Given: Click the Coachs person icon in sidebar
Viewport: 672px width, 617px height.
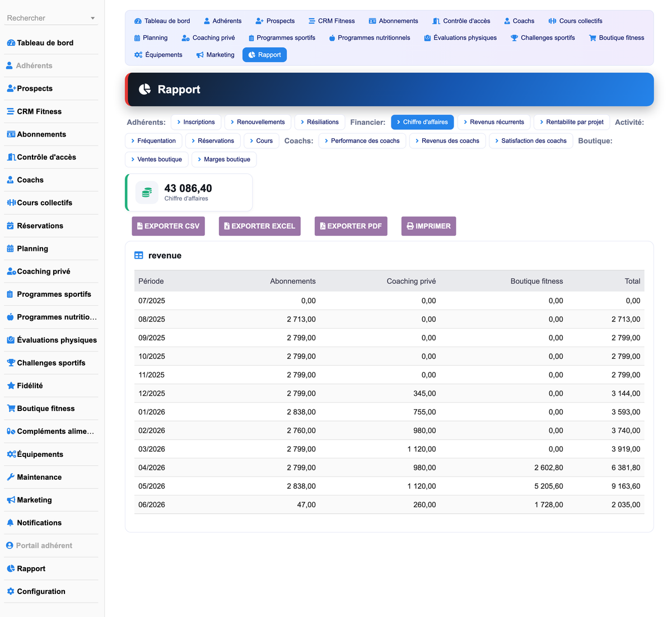Looking at the screenshot, I should [x=11, y=180].
